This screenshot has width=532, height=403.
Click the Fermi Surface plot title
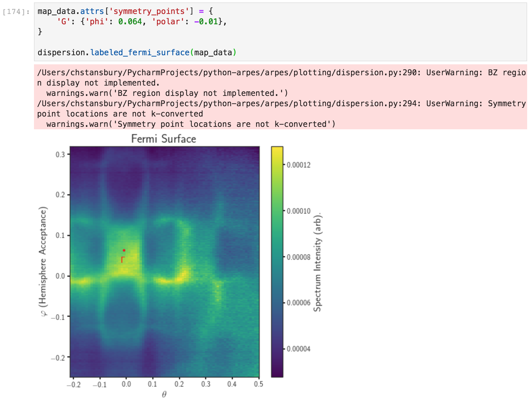tap(164, 139)
